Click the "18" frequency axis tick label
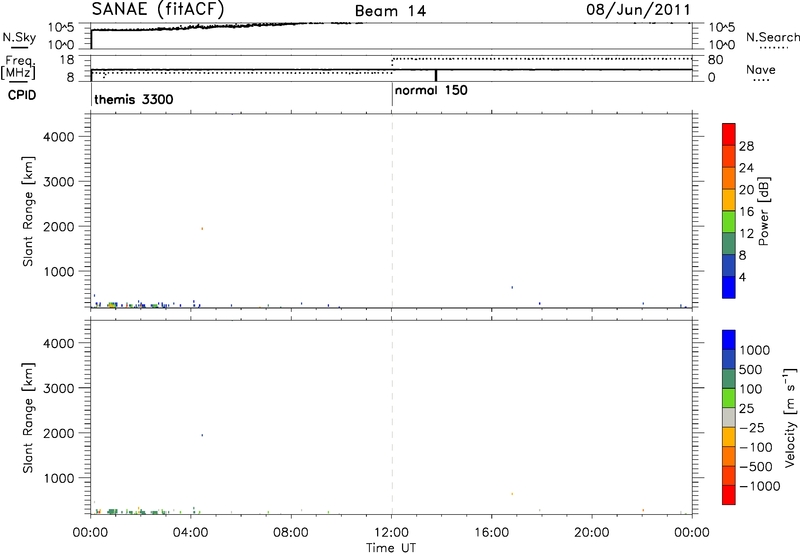 pyautogui.click(x=66, y=60)
